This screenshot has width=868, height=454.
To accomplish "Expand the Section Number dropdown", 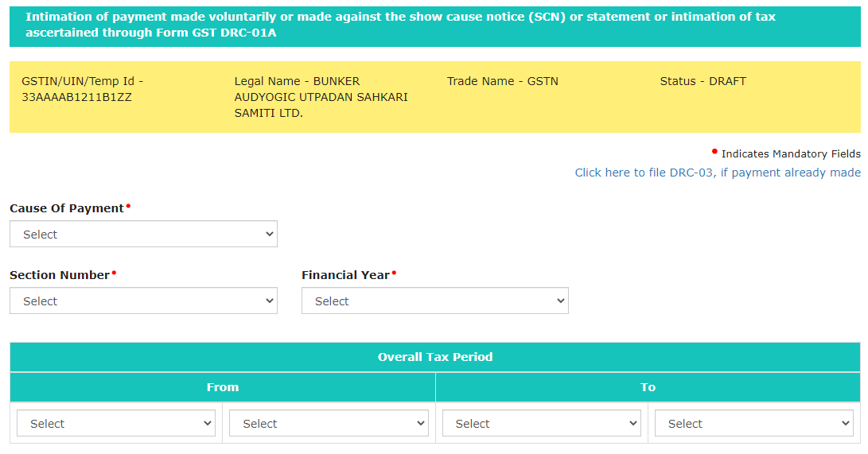I will point(143,301).
